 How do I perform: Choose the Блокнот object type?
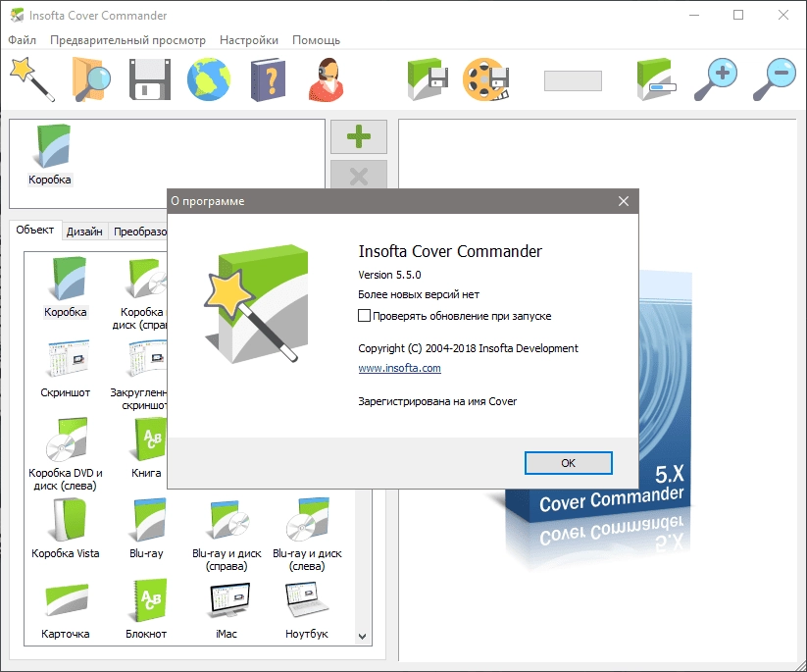pos(146,609)
